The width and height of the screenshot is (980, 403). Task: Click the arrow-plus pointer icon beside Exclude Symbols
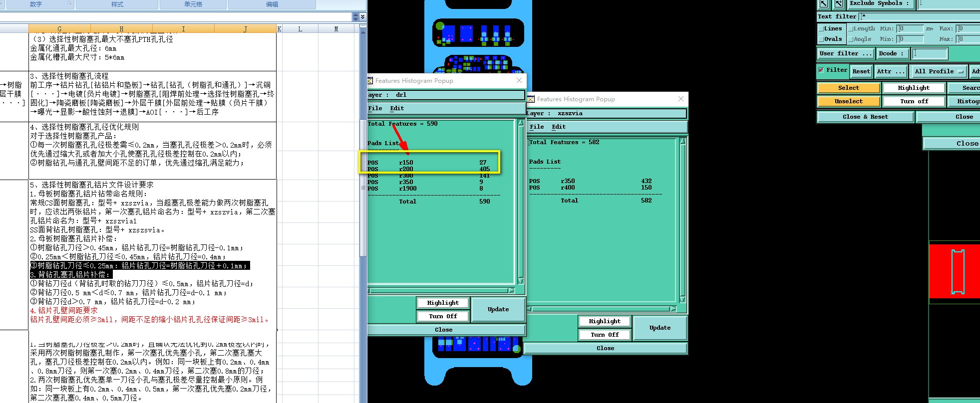(x=839, y=3)
